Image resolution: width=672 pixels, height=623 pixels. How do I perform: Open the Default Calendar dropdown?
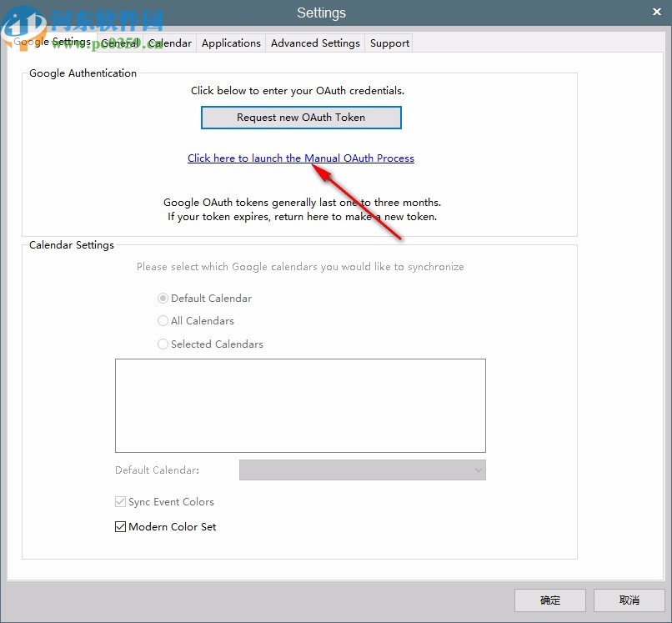[363, 470]
